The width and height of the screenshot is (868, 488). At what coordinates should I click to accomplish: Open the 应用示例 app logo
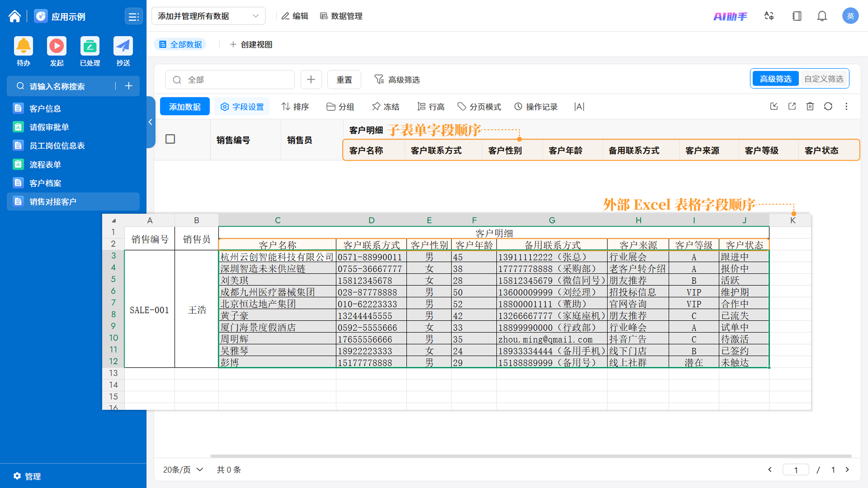(41, 16)
